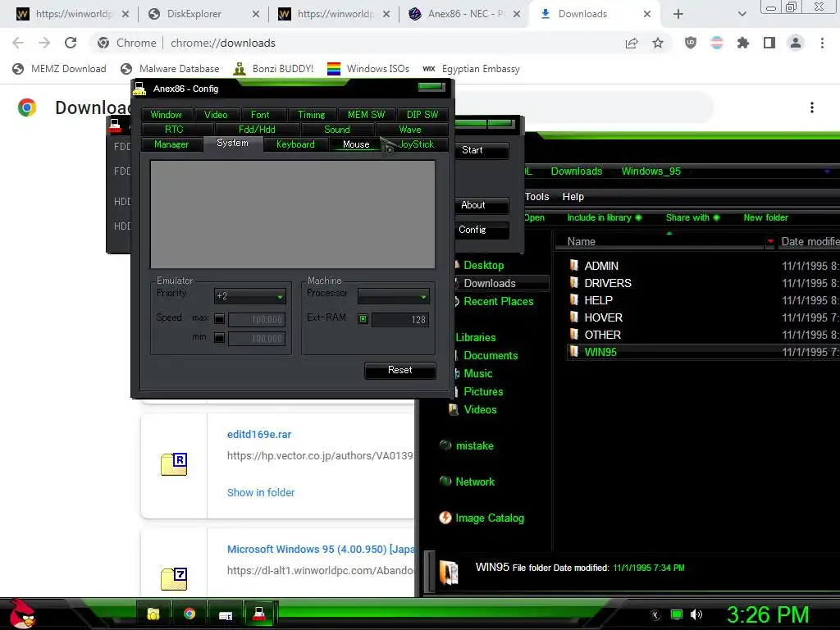Open the Malware Database bookmark

170,69
